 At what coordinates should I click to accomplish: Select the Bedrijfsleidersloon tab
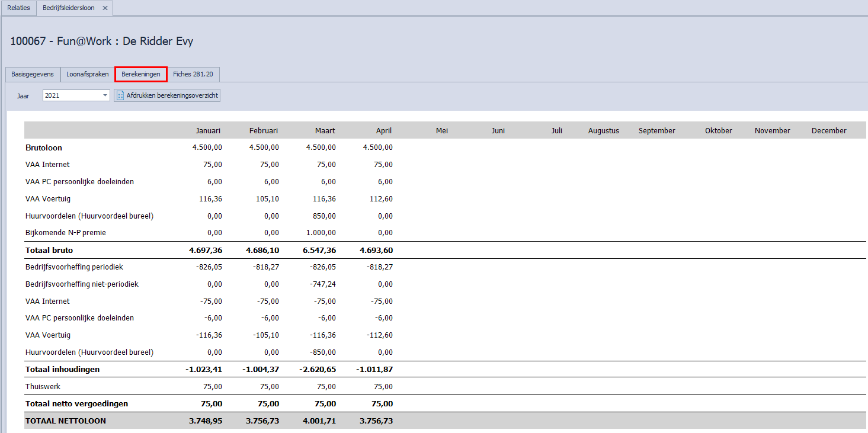(68, 8)
